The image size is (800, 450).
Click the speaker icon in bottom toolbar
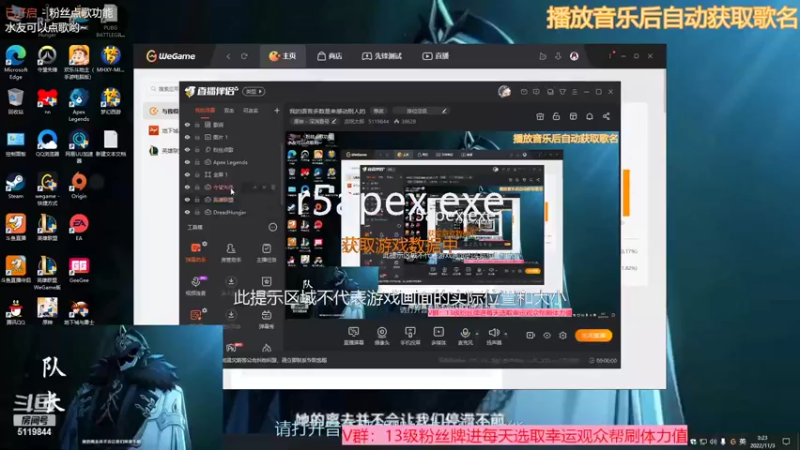point(493,333)
